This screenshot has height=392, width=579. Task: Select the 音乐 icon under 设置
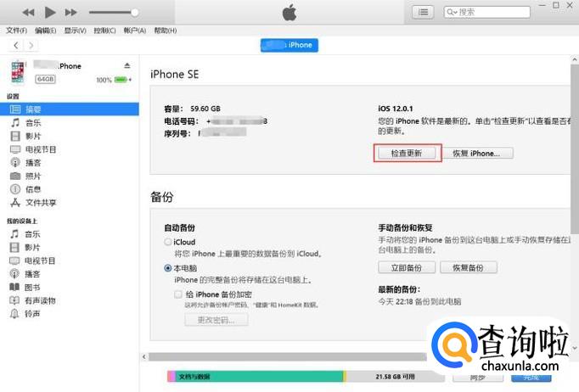pos(15,122)
